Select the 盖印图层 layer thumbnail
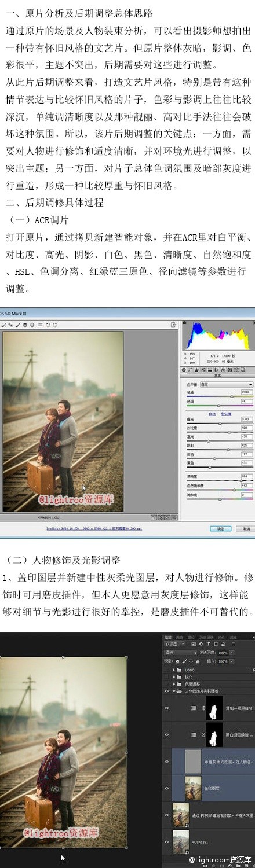Screen dimensions: 255x868 (193, 788)
